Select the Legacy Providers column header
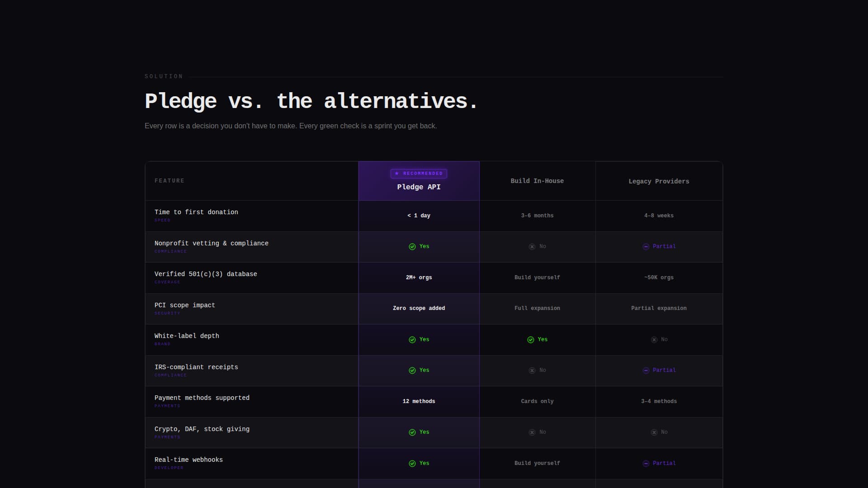Screen dimensions: 868x488 (x=659, y=181)
